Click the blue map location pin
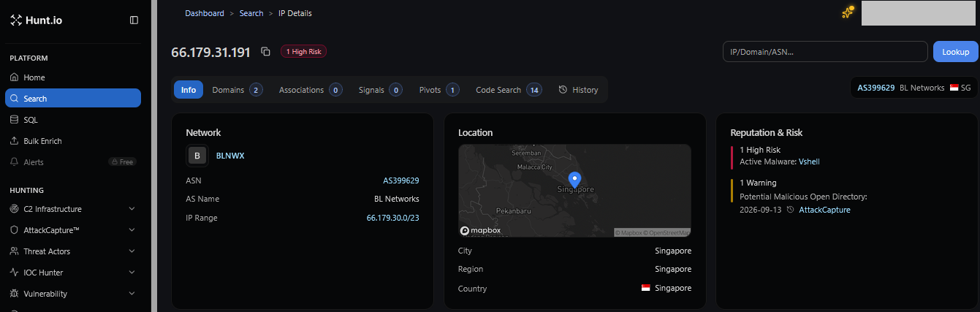Screen dimensions: 980x312 [574, 179]
